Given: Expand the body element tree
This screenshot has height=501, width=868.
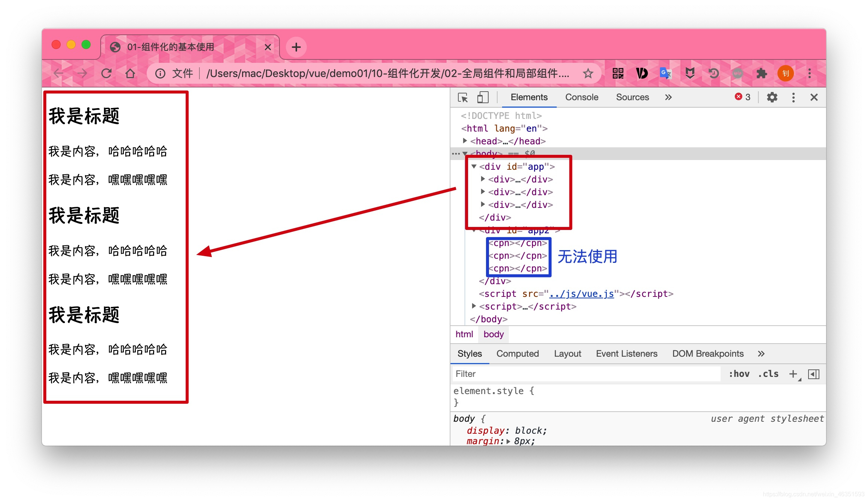Looking at the screenshot, I should pos(467,154).
